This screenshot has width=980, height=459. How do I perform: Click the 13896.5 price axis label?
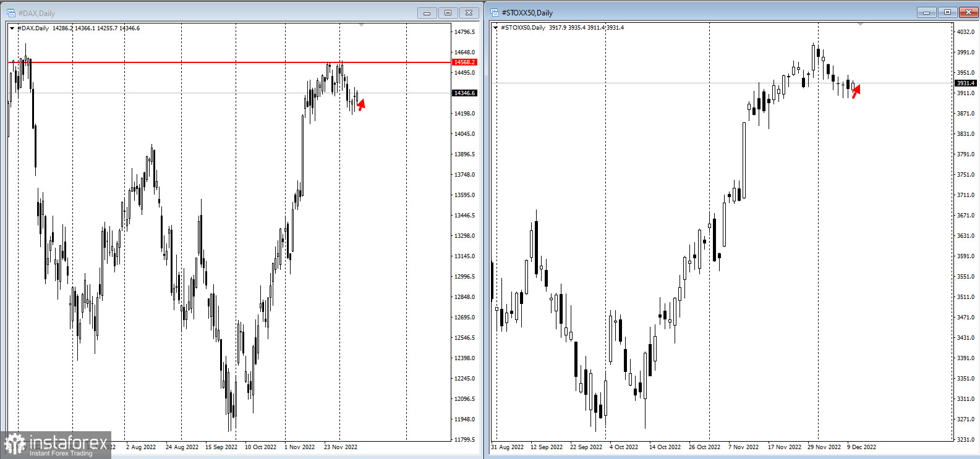point(465,154)
